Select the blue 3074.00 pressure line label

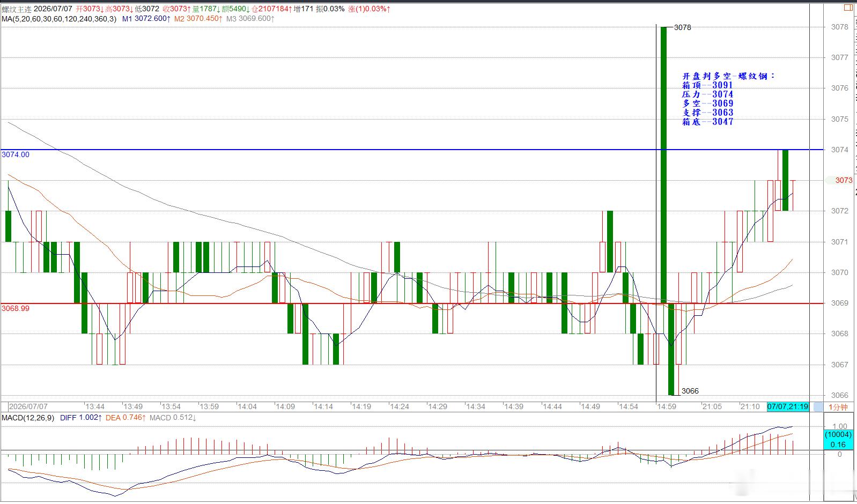click(16, 154)
